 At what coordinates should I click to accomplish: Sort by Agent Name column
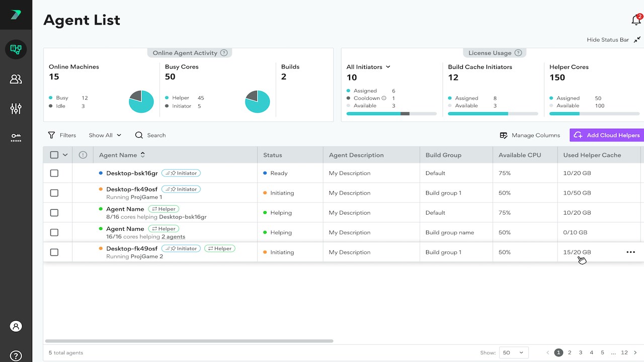[142, 155]
